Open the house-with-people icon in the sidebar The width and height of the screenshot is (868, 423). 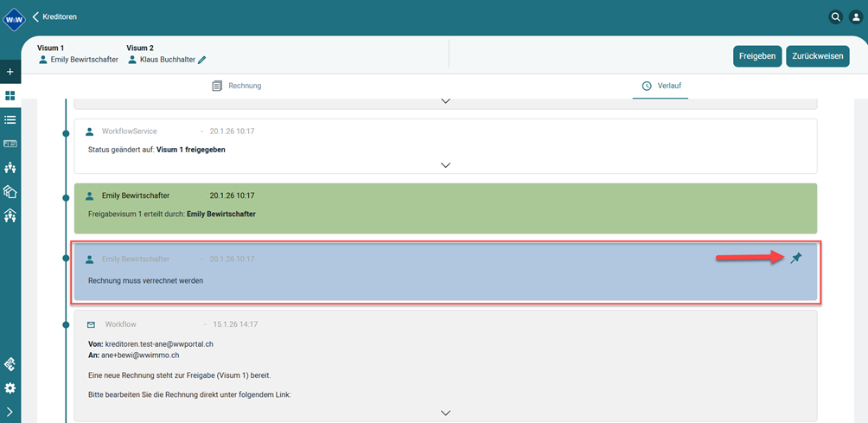click(x=10, y=215)
